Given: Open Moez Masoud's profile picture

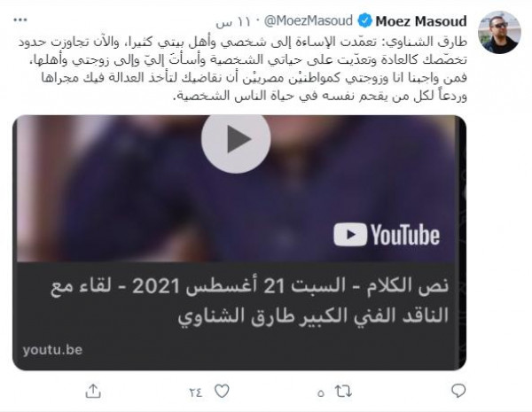Looking at the screenshot, I should point(499,32).
